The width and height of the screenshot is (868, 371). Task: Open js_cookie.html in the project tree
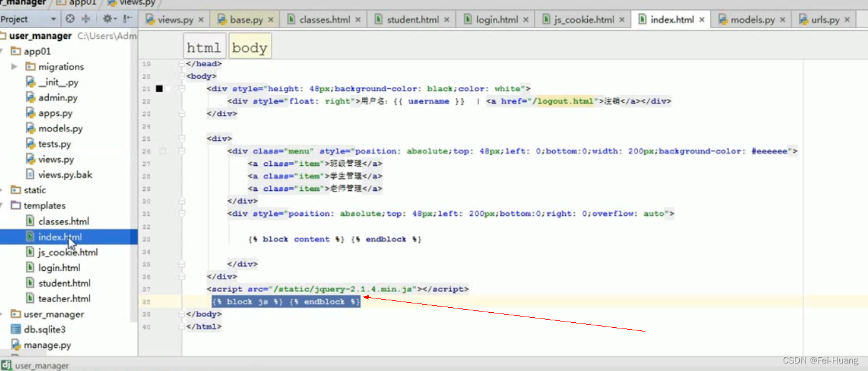pos(68,252)
